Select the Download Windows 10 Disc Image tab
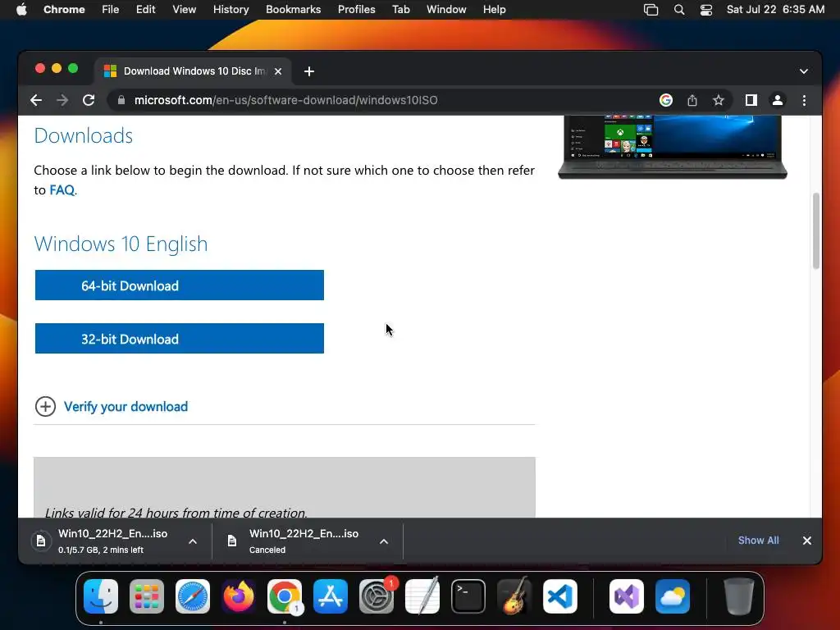 [194, 71]
